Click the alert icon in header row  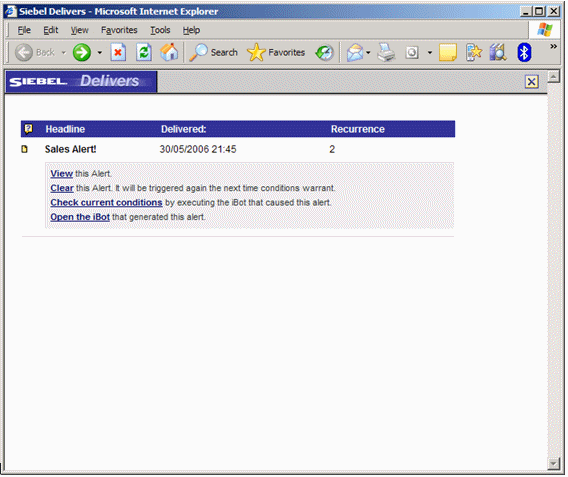[28, 129]
